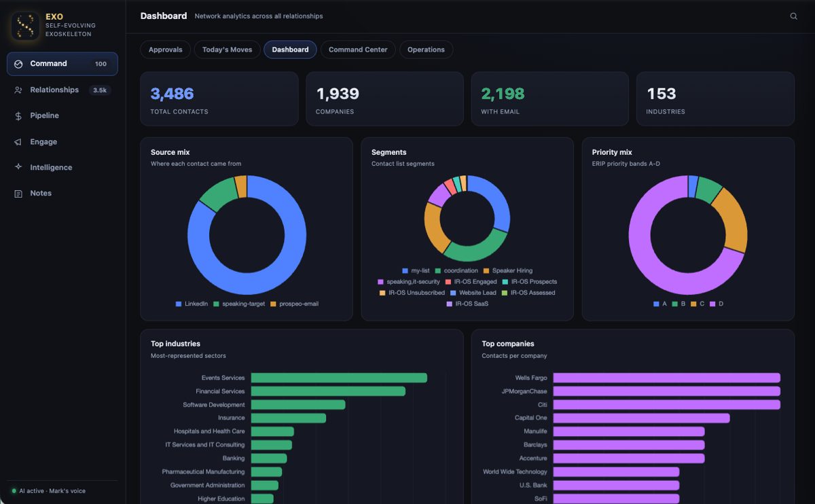
Task: Click the 'Accenture' company label
Action: pyautogui.click(x=533, y=458)
